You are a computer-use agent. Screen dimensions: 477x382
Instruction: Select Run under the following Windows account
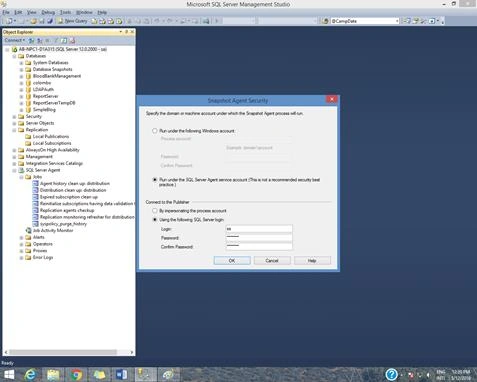154,131
